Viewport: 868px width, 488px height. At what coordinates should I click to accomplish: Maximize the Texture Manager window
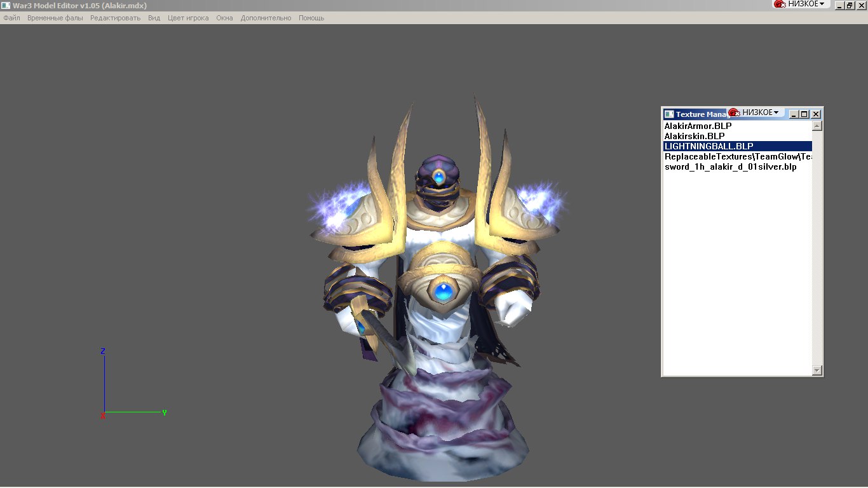point(804,114)
